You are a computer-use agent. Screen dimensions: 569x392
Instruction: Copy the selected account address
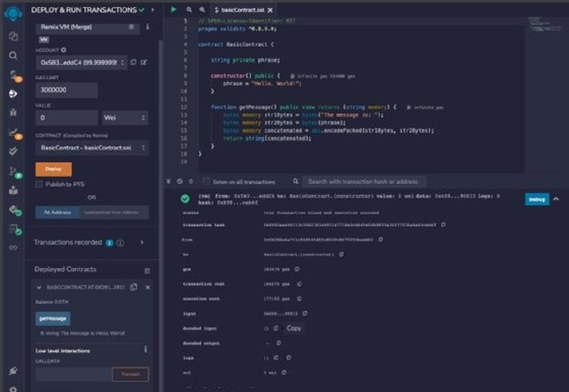[x=133, y=62]
